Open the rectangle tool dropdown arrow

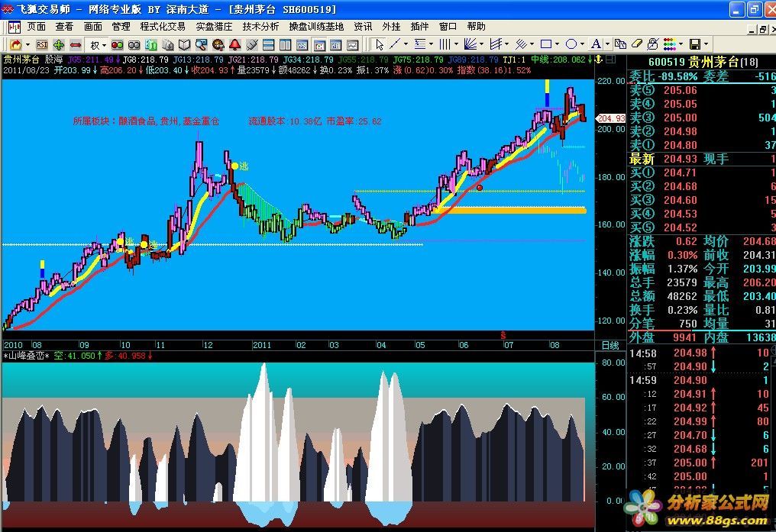(x=558, y=44)
